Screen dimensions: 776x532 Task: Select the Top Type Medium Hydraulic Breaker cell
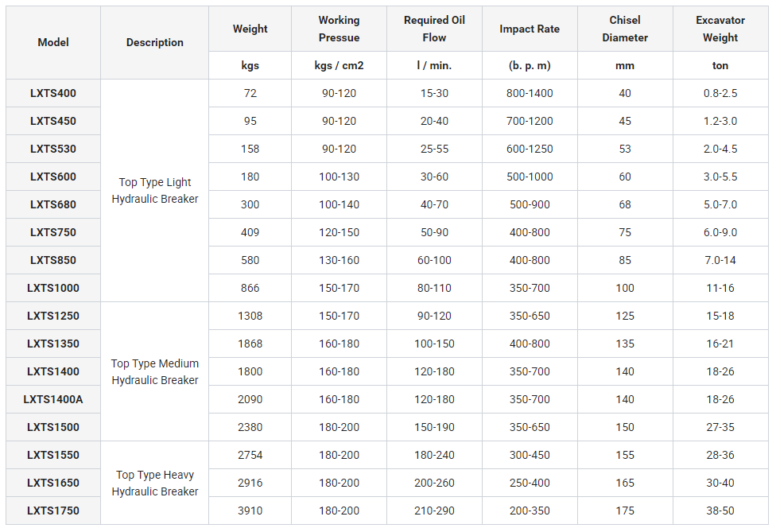pyautogui.click(x=155, y=372)
